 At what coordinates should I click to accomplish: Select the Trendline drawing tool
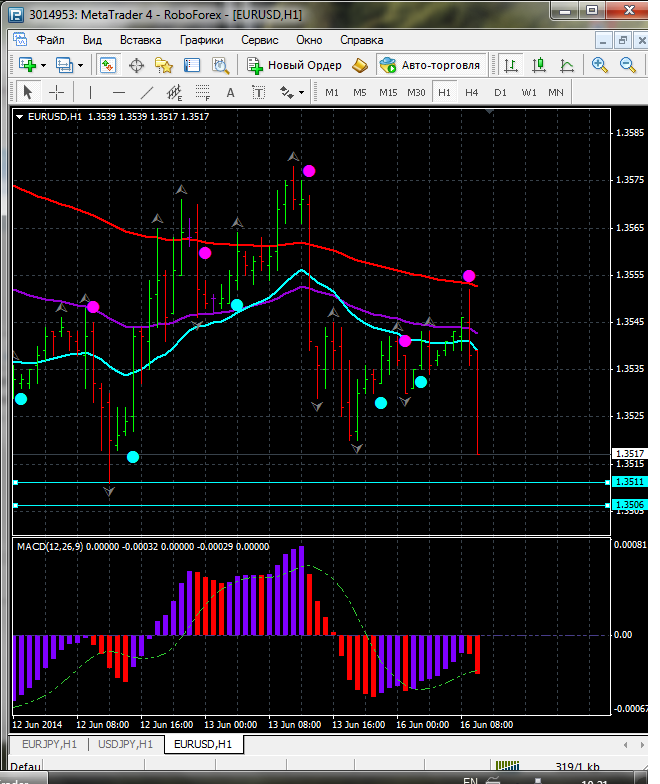pos(147,92)
